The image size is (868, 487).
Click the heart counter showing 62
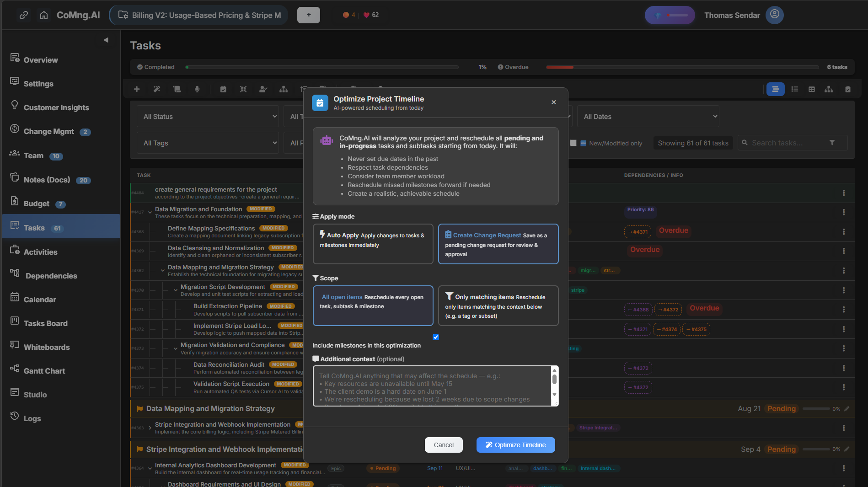click(x=371, y=15)
